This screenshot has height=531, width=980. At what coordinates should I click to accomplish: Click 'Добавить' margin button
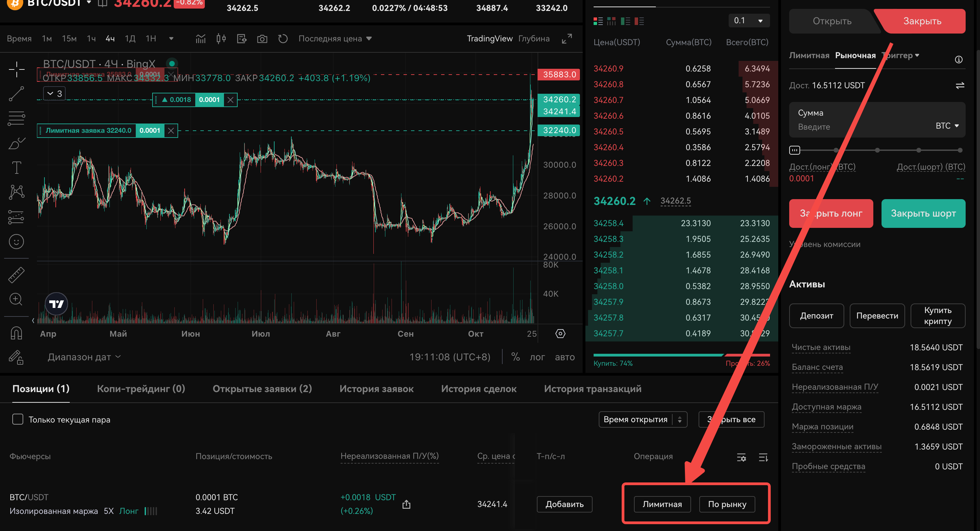click(x=564, y=504)
